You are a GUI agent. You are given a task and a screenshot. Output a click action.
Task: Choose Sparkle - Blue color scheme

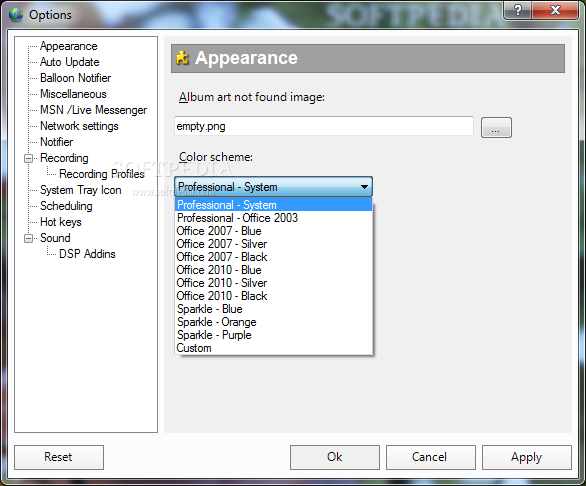[274, 309]
